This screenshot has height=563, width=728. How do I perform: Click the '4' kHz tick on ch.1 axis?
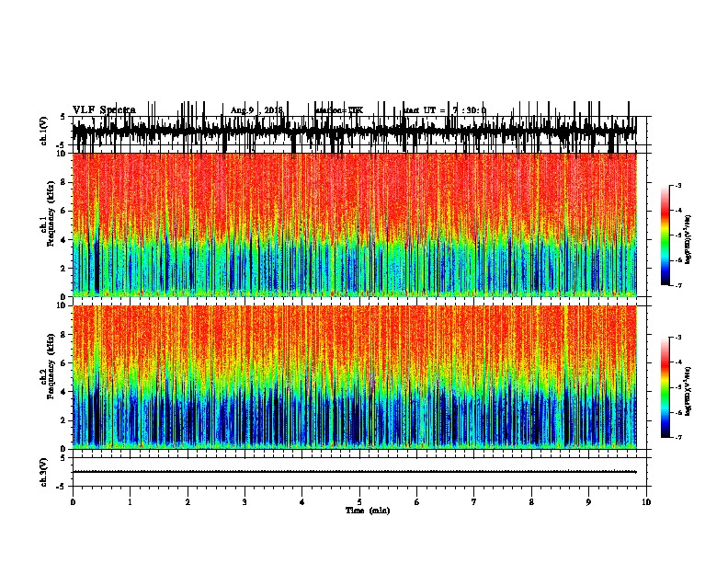point(64,240)
